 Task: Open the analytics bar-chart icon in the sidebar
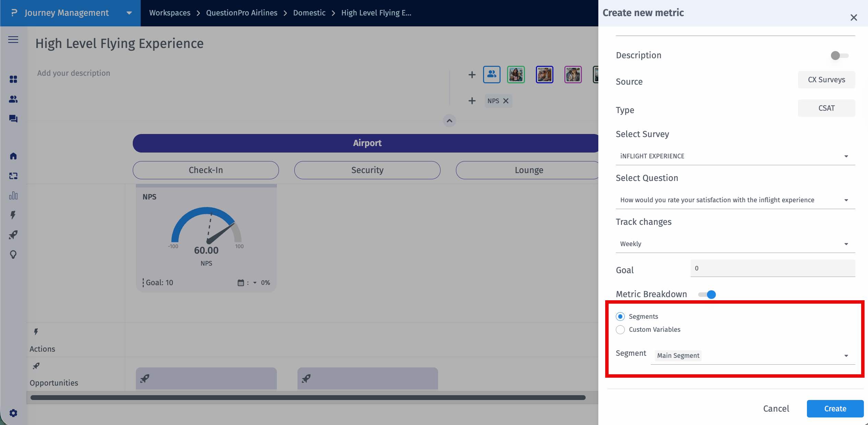13,196
